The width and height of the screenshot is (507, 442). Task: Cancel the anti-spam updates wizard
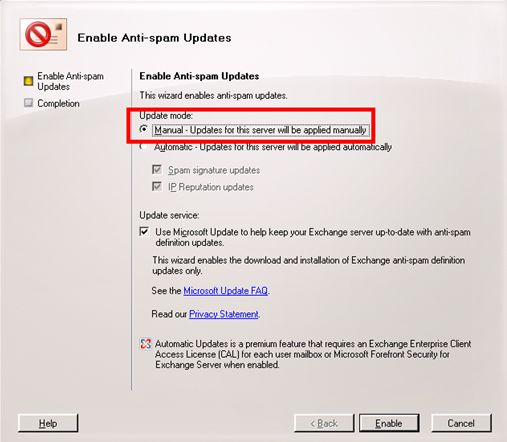click(x=461, y=423)
